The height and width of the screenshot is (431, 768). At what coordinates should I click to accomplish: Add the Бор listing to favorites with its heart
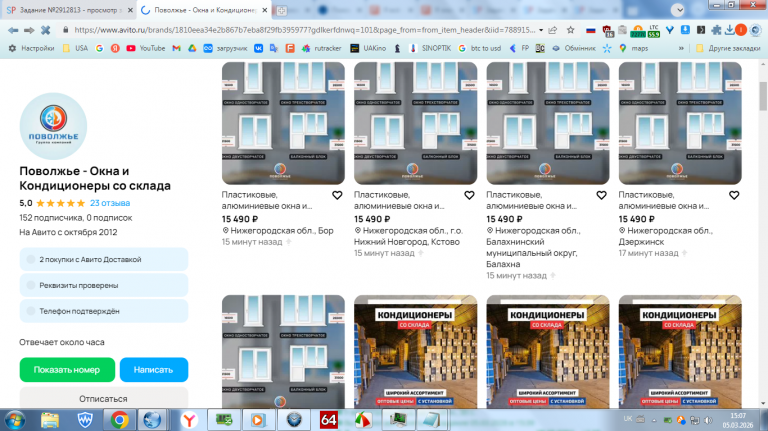(337, 195)
